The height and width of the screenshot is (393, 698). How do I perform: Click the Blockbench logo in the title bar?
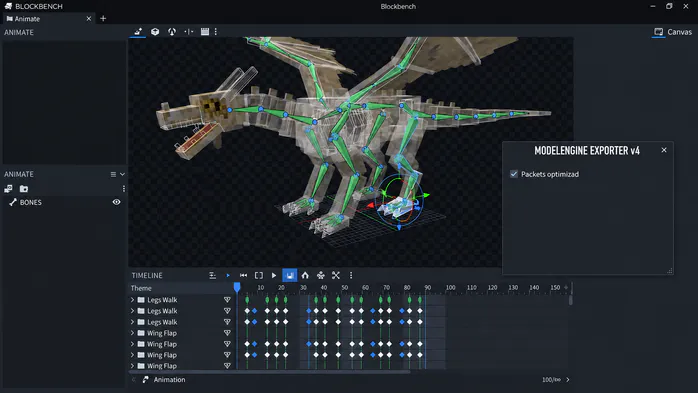8,6
